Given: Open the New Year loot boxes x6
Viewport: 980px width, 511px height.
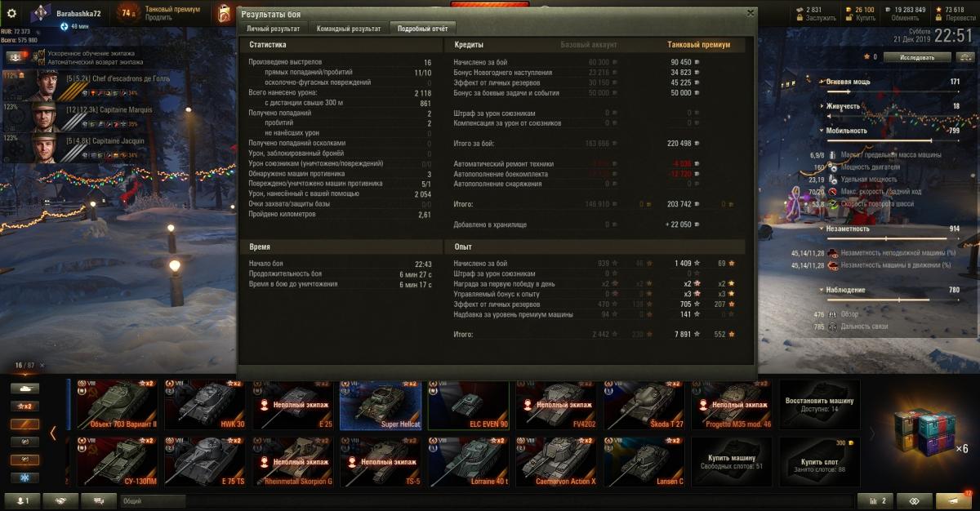Looking at the screenshot, I should (x=927, y=433).
